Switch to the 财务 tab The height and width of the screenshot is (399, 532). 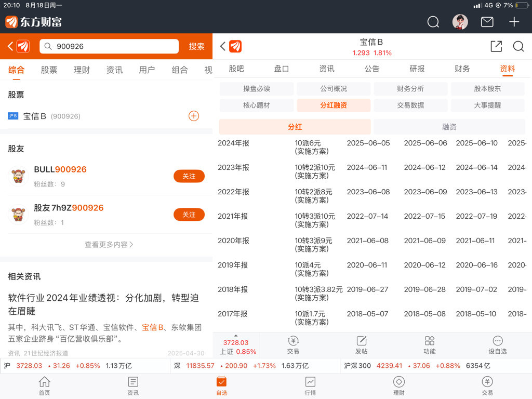(x=462, y=69)
